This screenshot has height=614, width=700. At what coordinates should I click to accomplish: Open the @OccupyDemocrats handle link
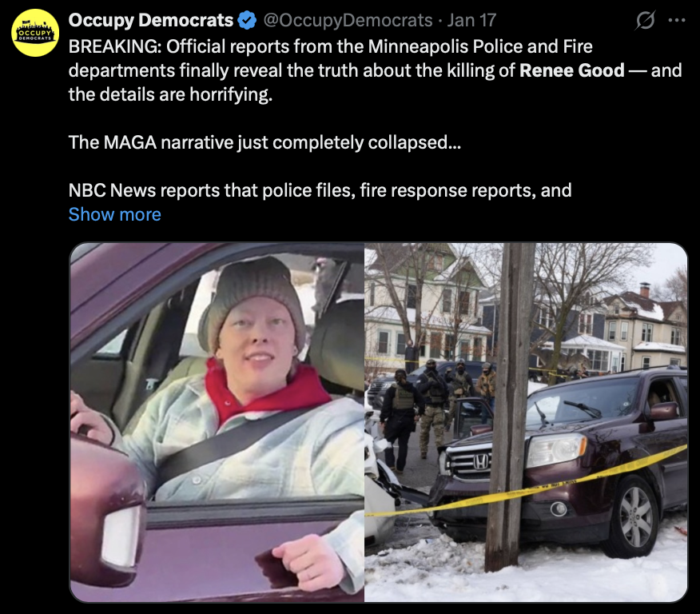[x=348, y=21]
